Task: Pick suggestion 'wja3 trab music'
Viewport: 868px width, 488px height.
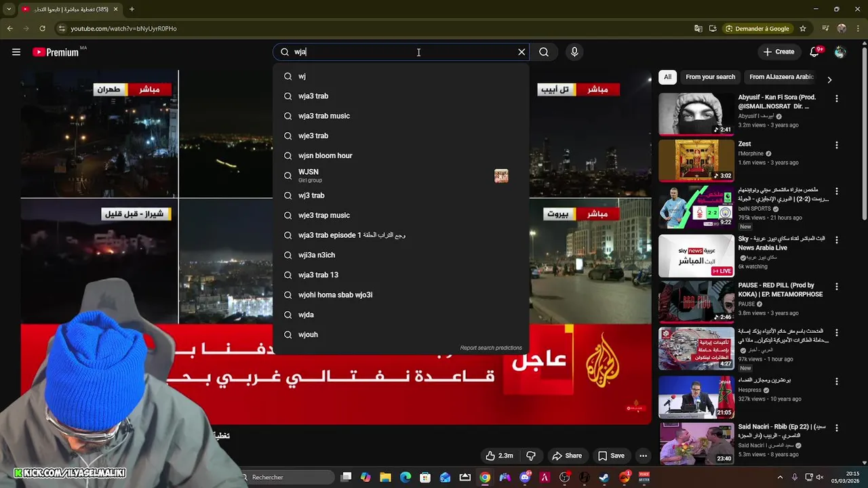Action: click(401, 116)
